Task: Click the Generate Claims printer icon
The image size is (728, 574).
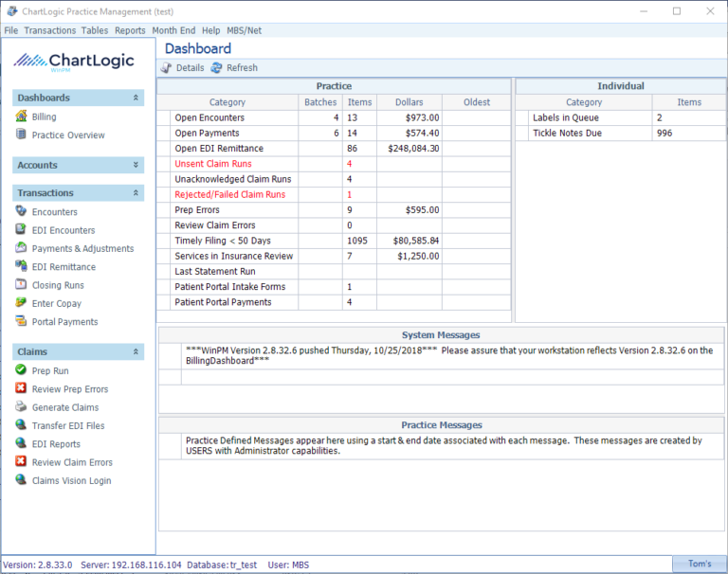Action: click(21, 406)
